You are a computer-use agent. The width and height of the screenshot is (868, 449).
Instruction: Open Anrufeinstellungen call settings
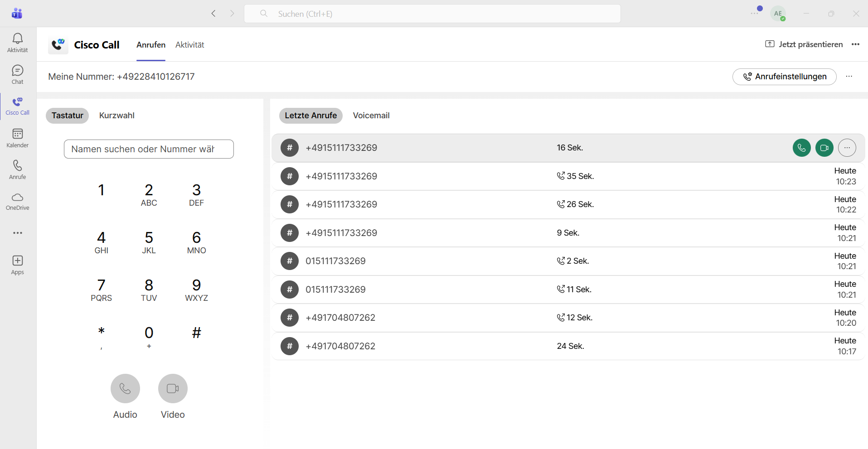[x=784, y=77]
